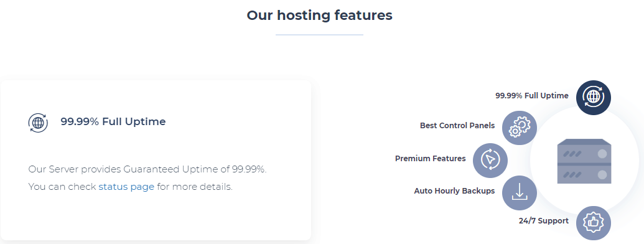The image size is (644, 244).
Task: Click the 24/7 Support thumbs-up badge icon
Action: (x=593, y=223)
